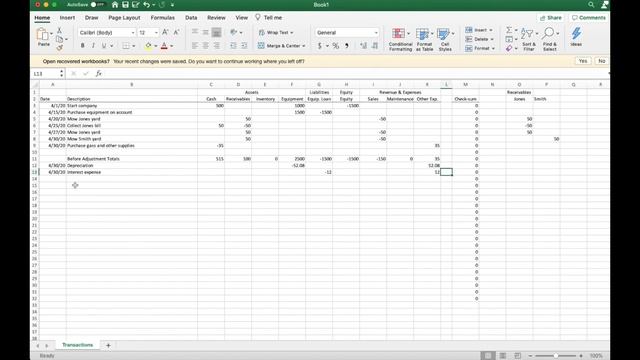Image resolution: width=640 pixels, height=360 pixels.
Task: Click the Conditional Formatting icon
Action: tap(398, 33)
